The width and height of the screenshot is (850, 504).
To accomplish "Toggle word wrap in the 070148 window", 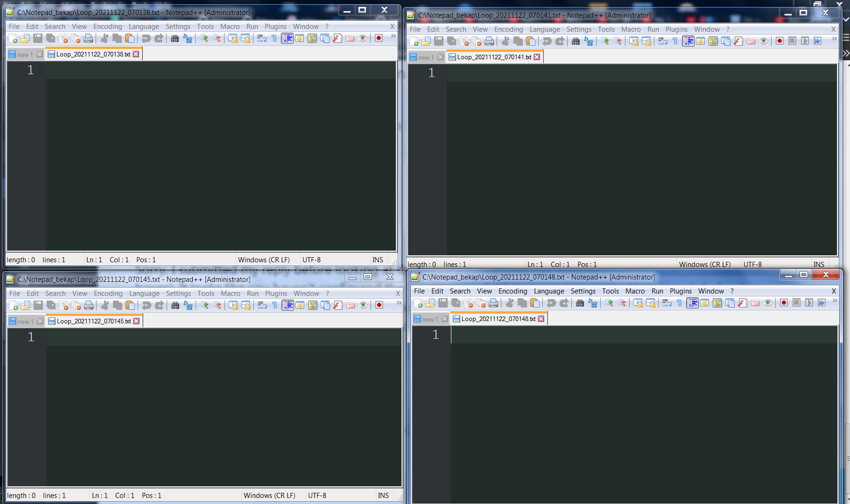I will pos(667,303).
